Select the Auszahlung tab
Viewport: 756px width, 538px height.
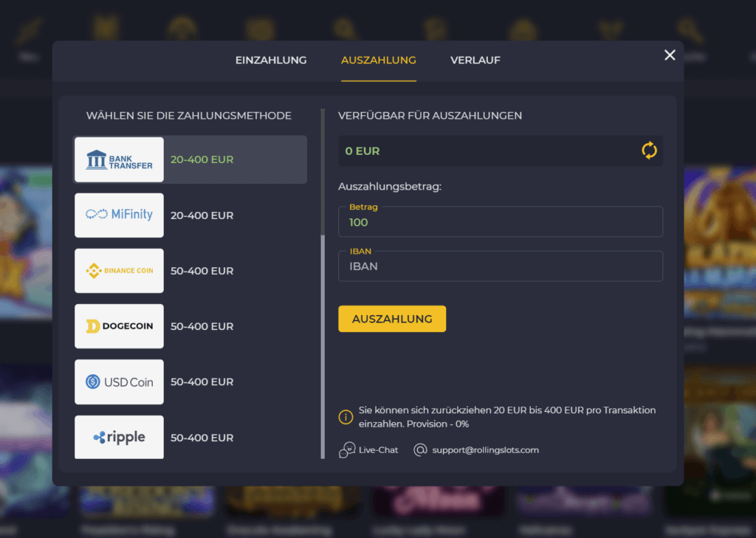click(379, 61)
